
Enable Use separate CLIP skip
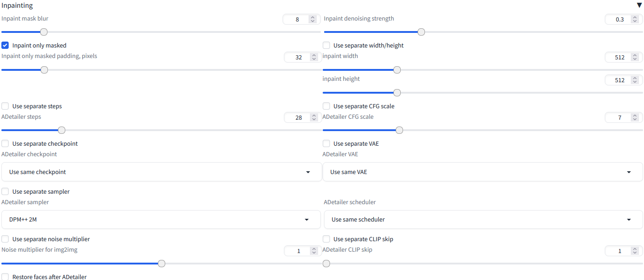point(326,239)
